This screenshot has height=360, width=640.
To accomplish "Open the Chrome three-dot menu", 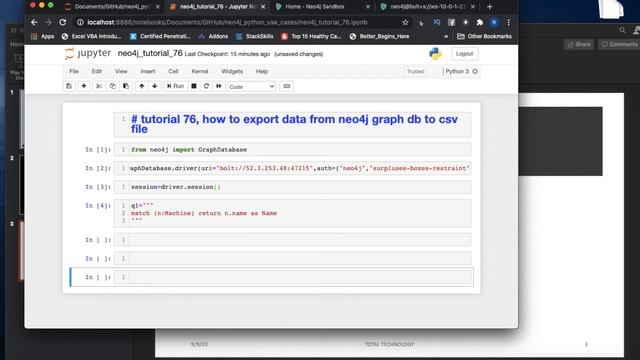I will 509,22.
